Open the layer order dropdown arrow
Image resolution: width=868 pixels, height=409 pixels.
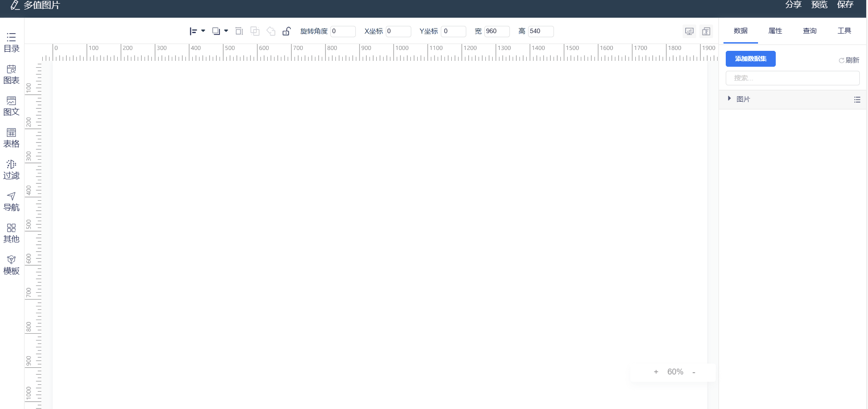click(x=226, y=31)
